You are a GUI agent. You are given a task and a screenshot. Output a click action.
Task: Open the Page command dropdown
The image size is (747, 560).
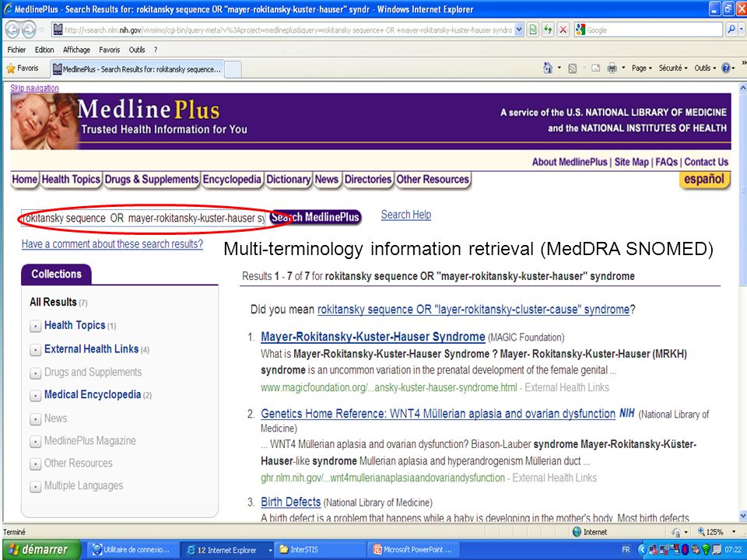pos(642,68)
